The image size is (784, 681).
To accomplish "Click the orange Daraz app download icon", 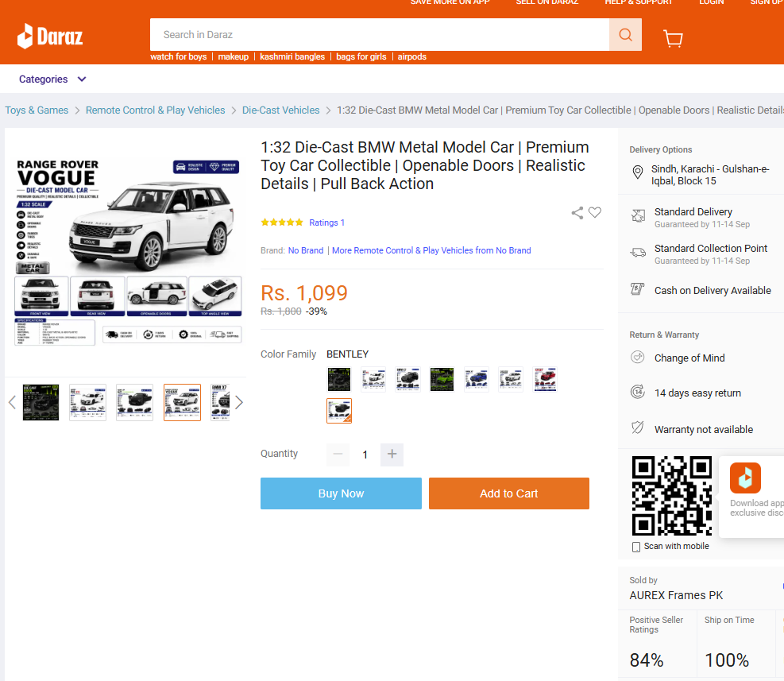I will 745,478.
